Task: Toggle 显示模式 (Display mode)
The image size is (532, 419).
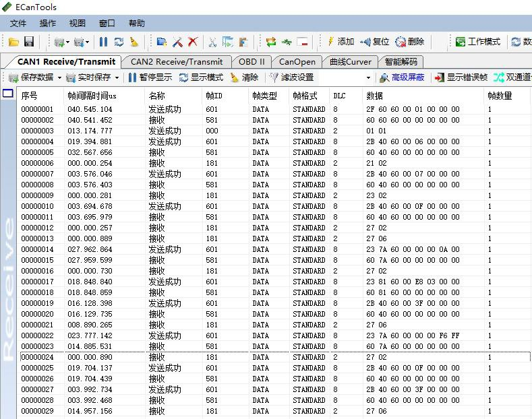Action: tap(201, 77)
